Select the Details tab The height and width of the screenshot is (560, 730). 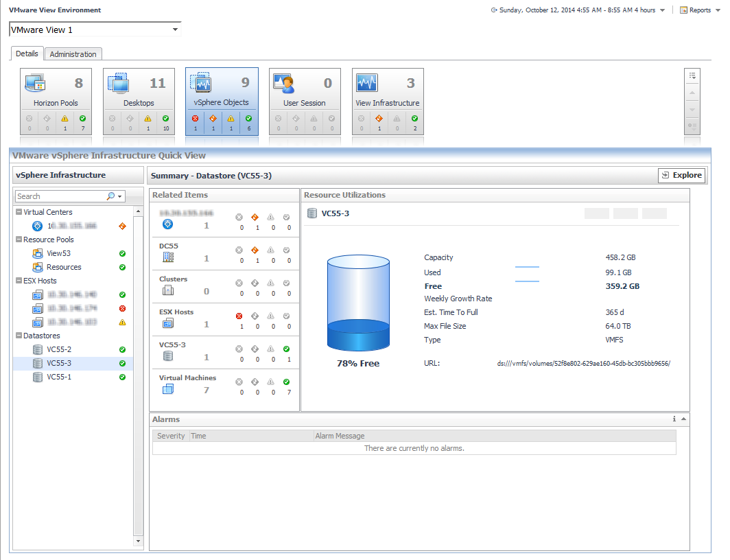pos(27,54)
